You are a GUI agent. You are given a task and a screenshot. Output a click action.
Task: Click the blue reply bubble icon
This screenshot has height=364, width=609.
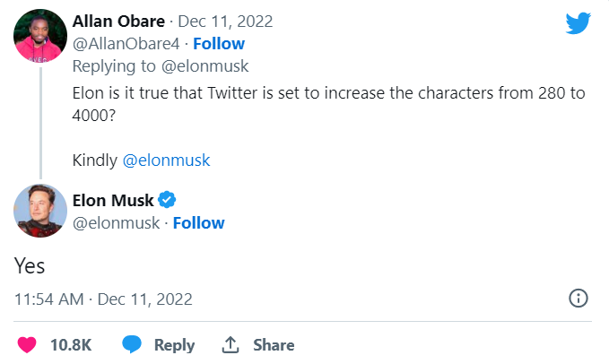click(133, 344)
